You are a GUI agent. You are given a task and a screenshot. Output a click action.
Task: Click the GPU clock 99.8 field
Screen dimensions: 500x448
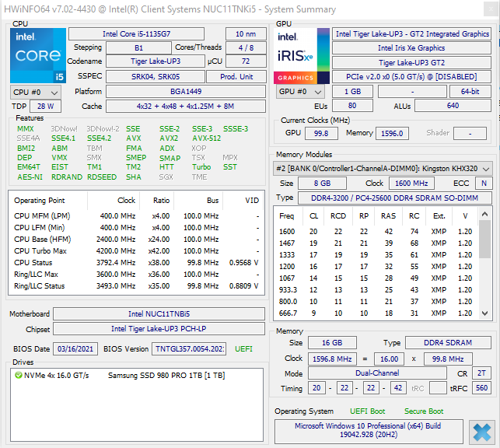(321, 133)
